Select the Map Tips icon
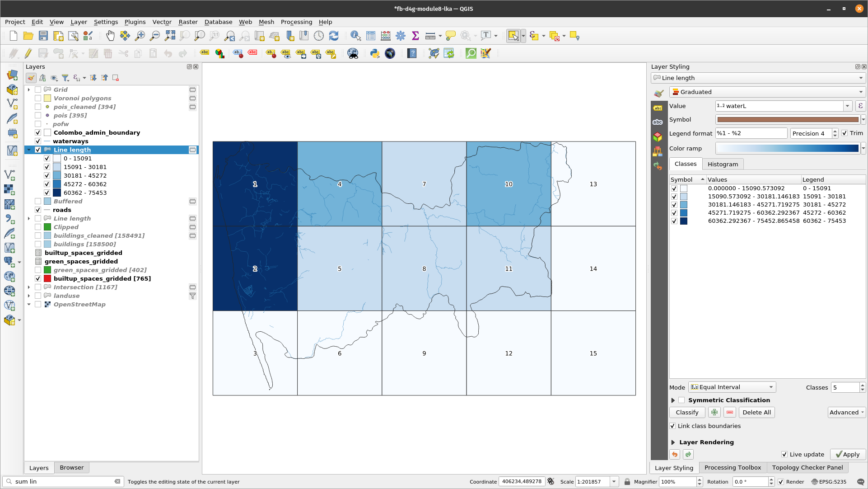Viewport: 868px width, 489px height. point(451,36)
